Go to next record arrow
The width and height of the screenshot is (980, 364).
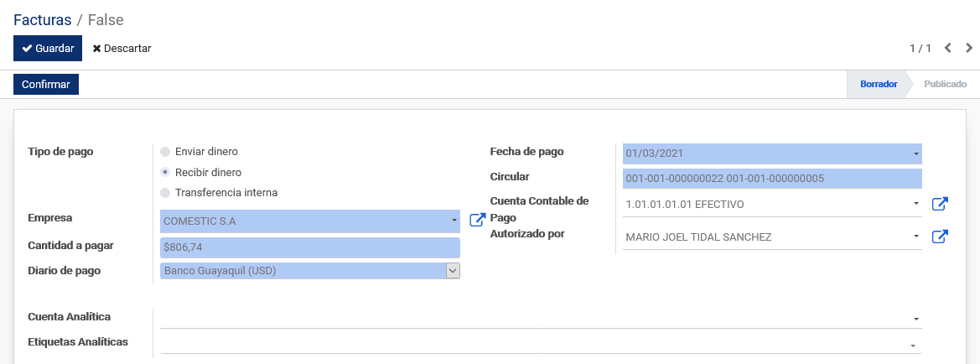tap(969, 48)
